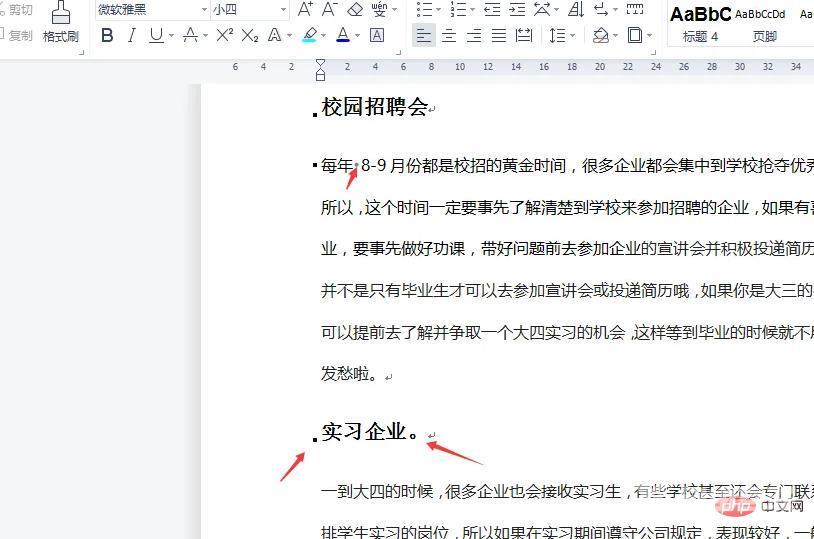The height and width of the screenshot is (539, 814).
Task: Click the cut (剪切) command
Action: [x=18, y=10]
